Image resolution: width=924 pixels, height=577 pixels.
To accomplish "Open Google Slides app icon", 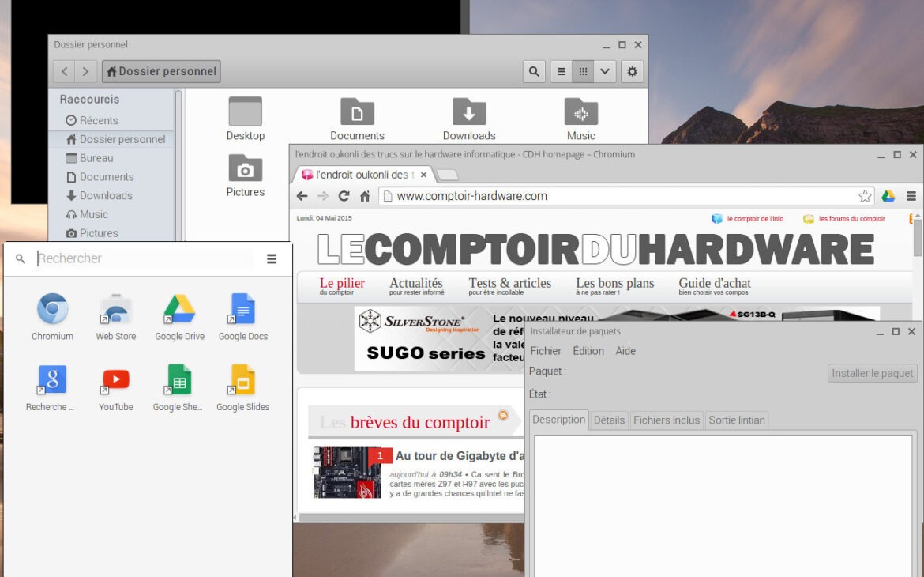I will click(242, 380).
